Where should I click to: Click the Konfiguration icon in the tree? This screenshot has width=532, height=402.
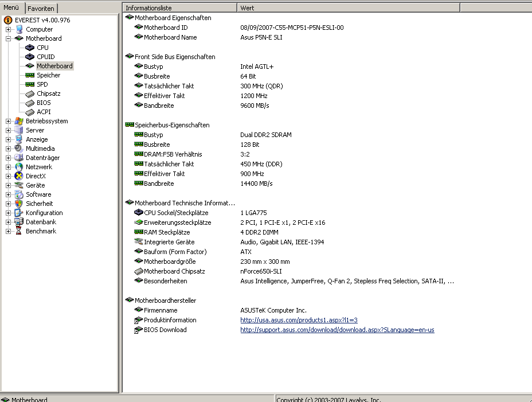tap(19, 213)
